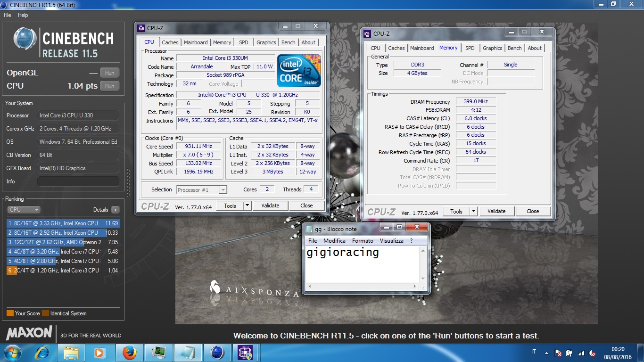The image size is (644, 362).
Task: Switch to CPU tab in right CPU-Z
Action: (x=376, y=48)
